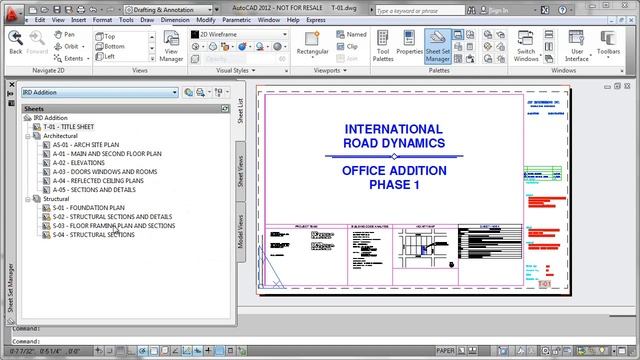Toggle Ortho mode in the status bar

[131, 351]
